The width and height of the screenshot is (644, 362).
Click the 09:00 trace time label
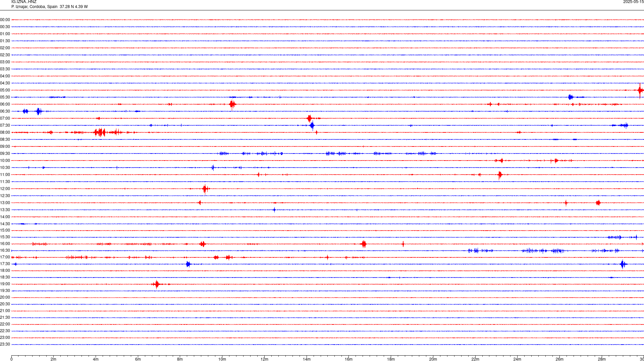coord(5,146)
